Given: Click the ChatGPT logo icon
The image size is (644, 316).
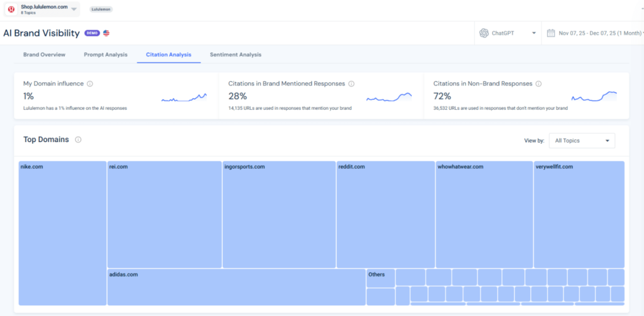Looking at the screenshot, I should 484,33.
